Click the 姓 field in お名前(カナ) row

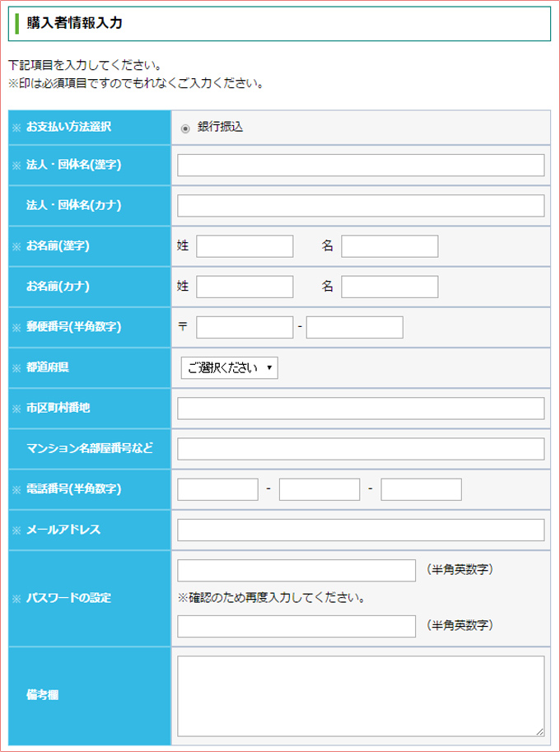point(245,287)
